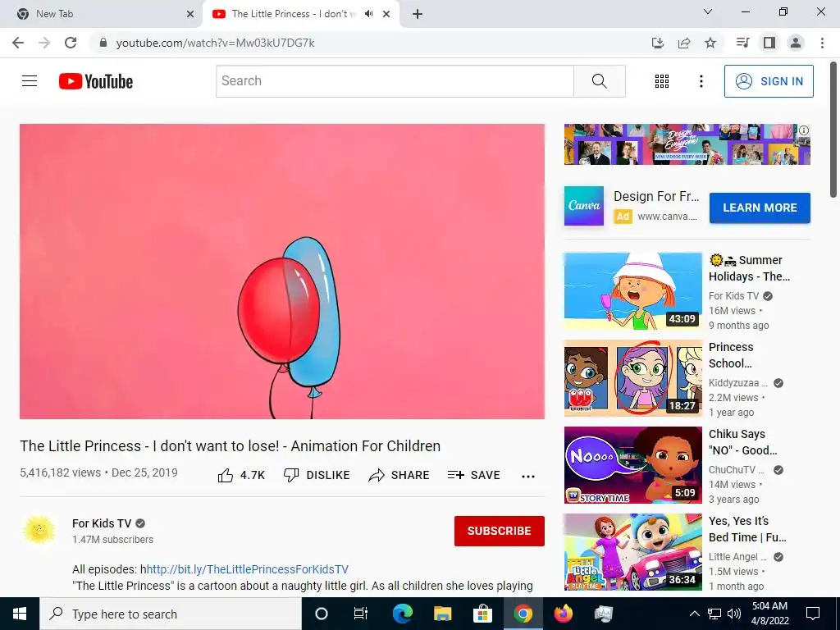Open the YouTube apps grid icon
The image size is (840, 630).
pyautogui.click(x=662, y=81)
